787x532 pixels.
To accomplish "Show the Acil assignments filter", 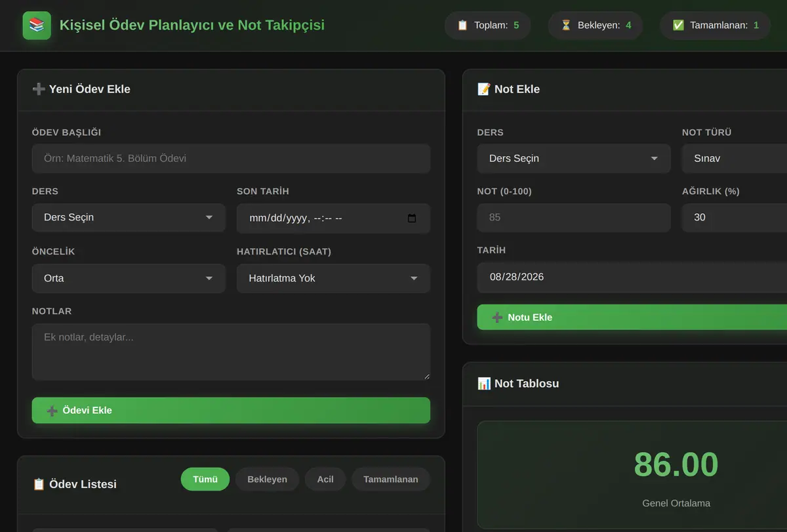I will tap(325, 480).
